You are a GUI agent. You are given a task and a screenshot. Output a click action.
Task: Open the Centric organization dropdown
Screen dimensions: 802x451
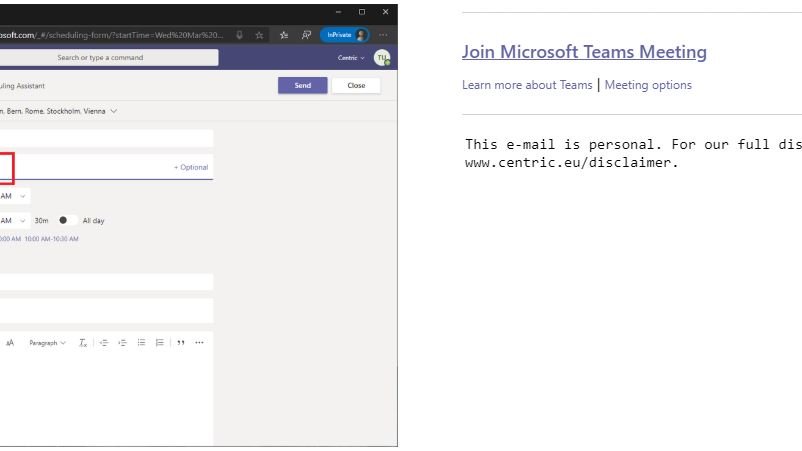pyautogui.click(x=351, y=58)
